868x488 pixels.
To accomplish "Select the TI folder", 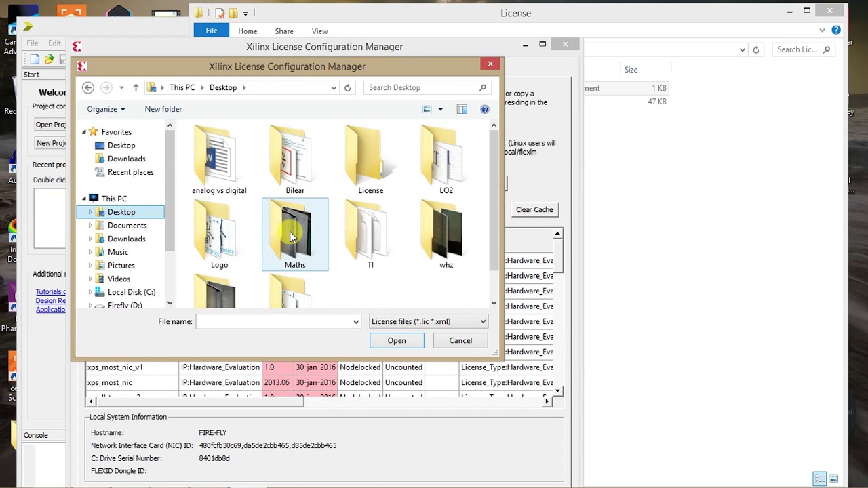I will (370, 235).
